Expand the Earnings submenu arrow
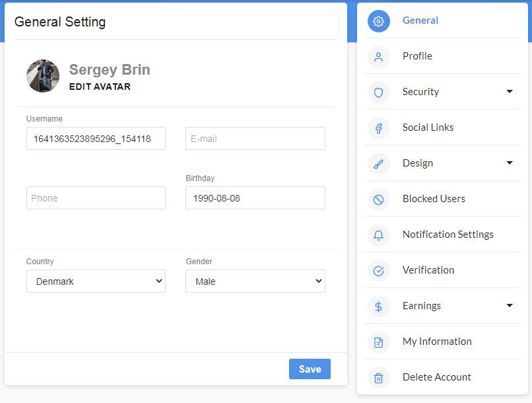Screen dimensions: 532x403 [510, 306]
